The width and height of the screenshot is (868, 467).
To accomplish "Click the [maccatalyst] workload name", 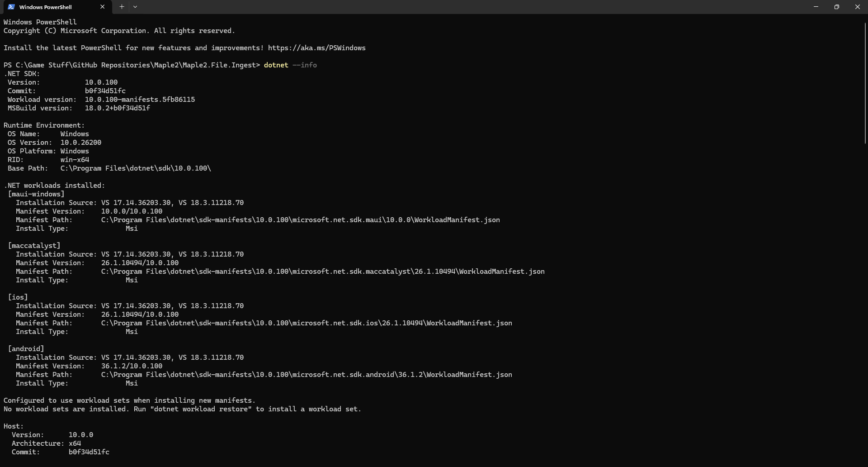I will [x=34, y=246].
